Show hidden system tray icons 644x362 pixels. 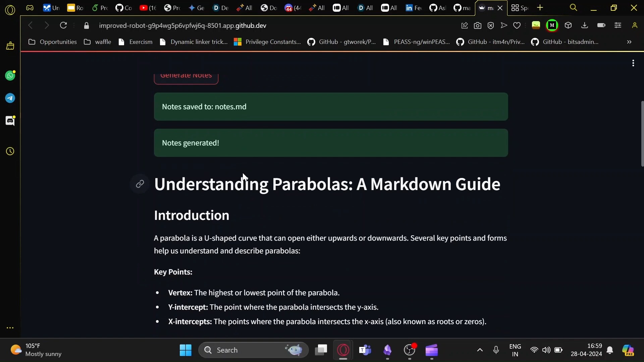480,350
